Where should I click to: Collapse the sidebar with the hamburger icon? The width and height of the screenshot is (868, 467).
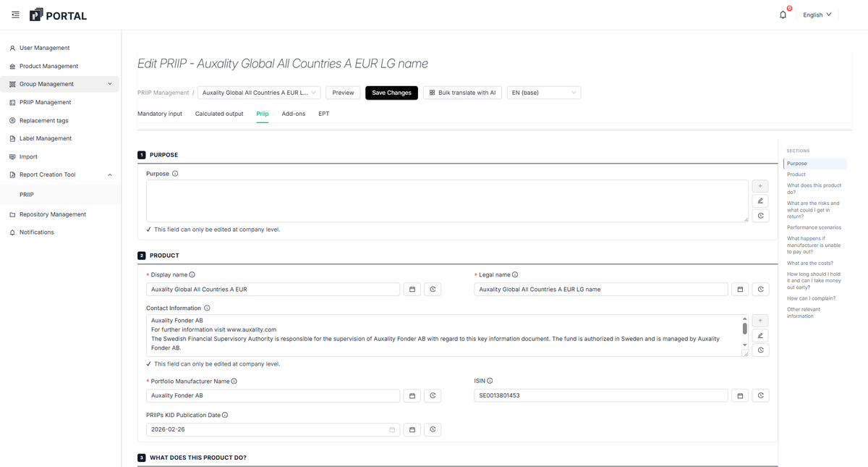pos(15,14)
